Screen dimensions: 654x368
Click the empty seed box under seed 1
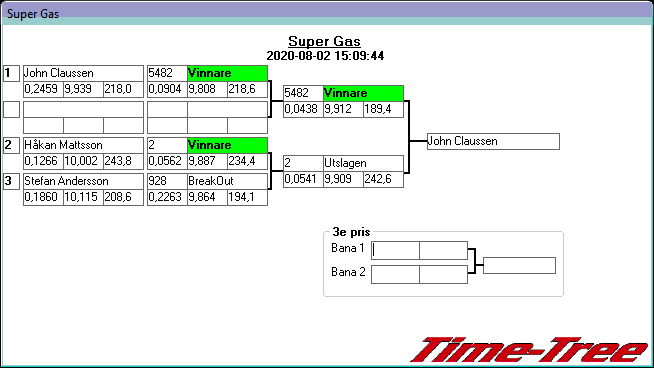tap(11, 109)
